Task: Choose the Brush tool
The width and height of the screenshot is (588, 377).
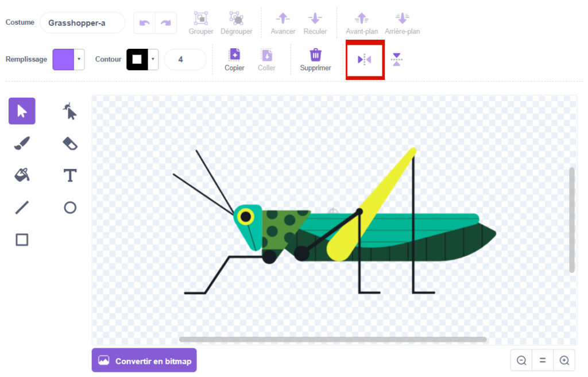Action: click(x=22, y=143)
